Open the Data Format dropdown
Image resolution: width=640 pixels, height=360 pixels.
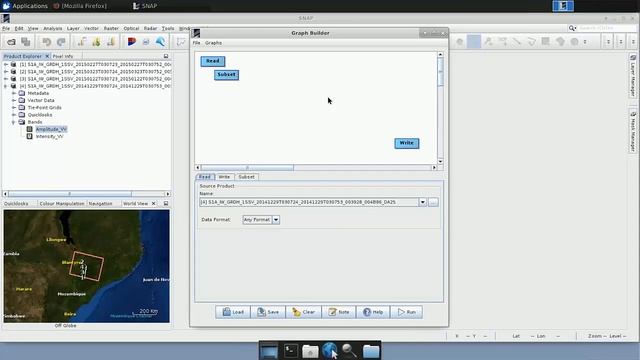tap(276, 220)
